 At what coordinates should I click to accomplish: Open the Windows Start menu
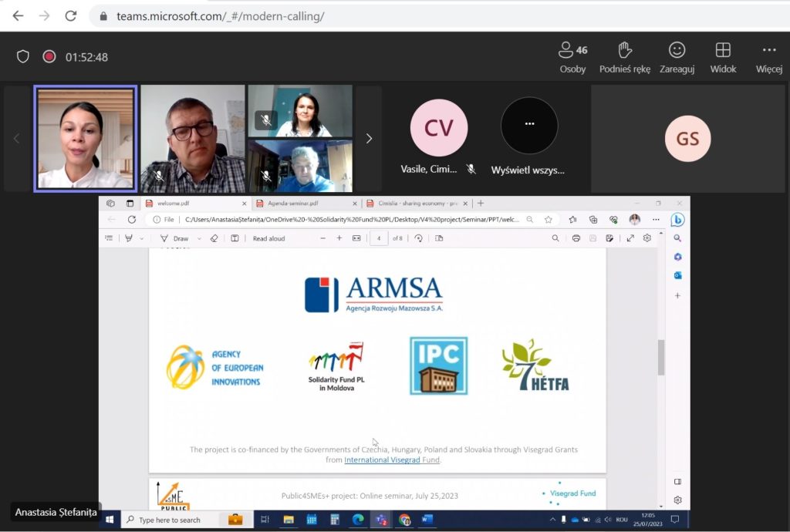(x=110, y=520)
